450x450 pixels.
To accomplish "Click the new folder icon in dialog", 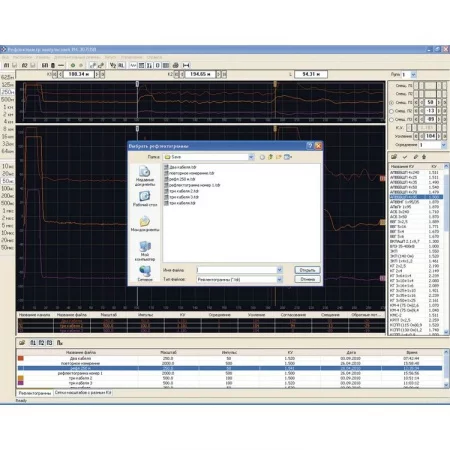I will click(279, 157).
